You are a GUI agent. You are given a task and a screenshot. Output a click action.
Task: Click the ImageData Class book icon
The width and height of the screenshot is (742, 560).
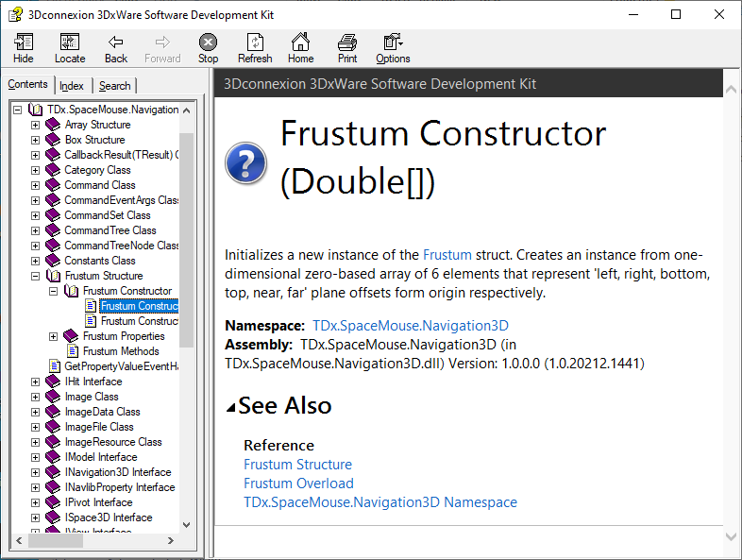53,412
